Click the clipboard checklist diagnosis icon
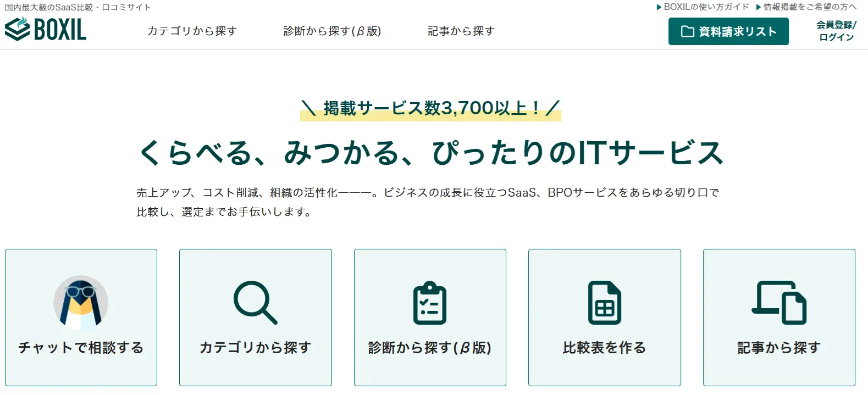This screenshot has height=395, width=868. 430,303
